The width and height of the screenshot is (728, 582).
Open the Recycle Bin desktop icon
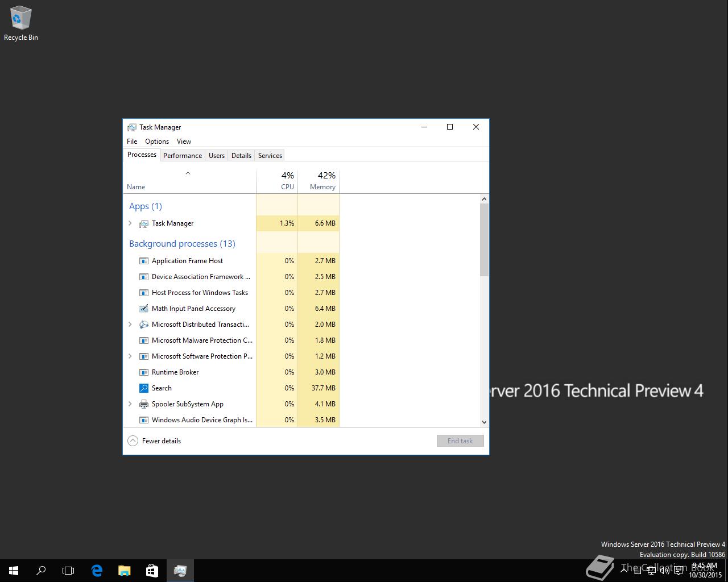click(20, 23)
